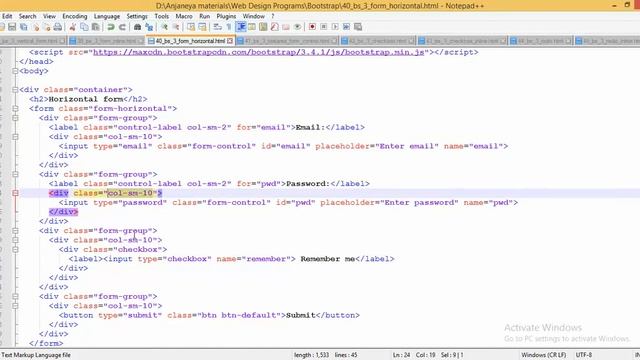The width and height of the screenshot is (640, 360).
Task: Open Find with the binoculars icon
Action: click(x=138, y=27)
